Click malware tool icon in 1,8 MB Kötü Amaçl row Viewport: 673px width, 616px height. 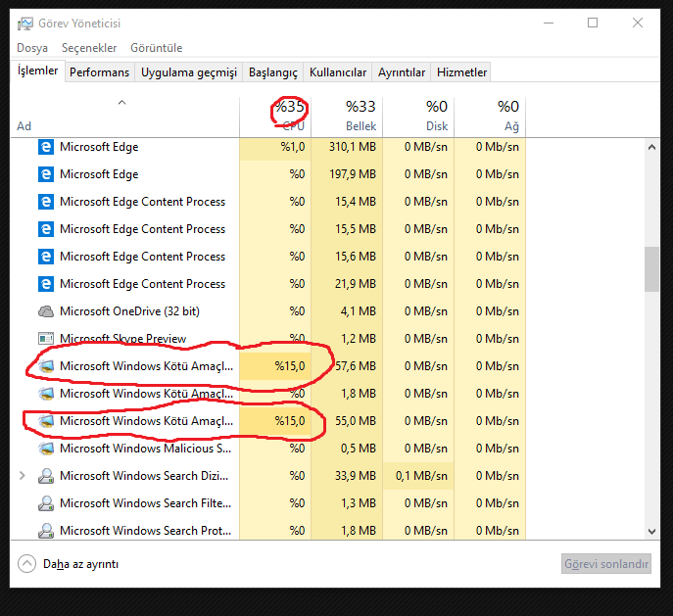[x=46, y=394]
